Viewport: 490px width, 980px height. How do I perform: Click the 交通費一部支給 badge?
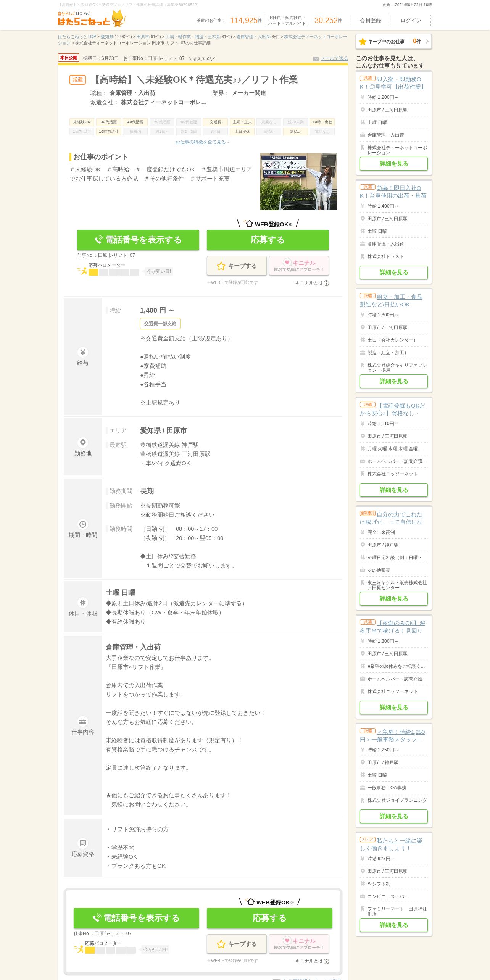(160, 324)
